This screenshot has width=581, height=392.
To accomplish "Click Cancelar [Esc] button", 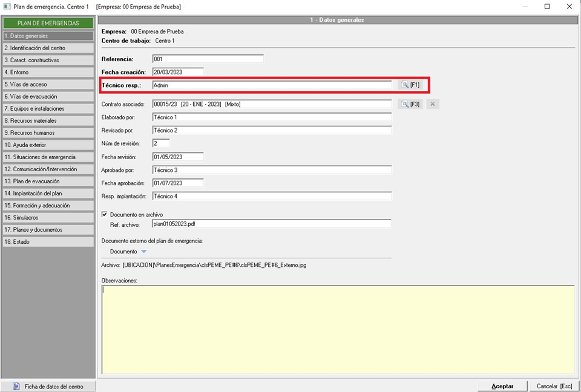I will pos(554,386).
